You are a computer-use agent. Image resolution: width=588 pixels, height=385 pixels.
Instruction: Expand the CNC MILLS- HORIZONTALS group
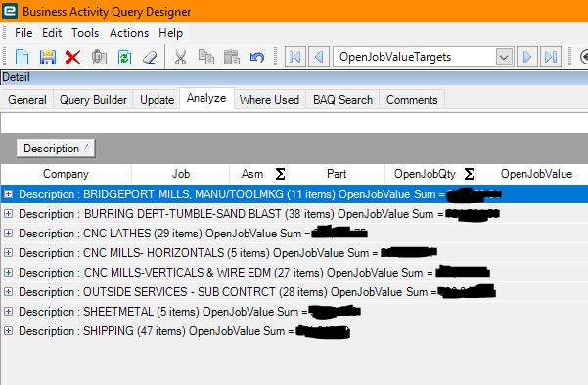[x=8, y=252]
